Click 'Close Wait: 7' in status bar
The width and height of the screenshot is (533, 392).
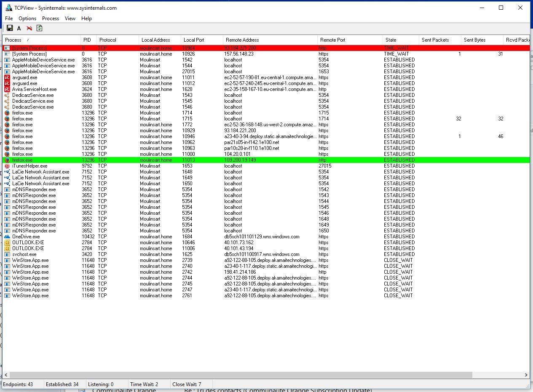[x=187, y=384]
